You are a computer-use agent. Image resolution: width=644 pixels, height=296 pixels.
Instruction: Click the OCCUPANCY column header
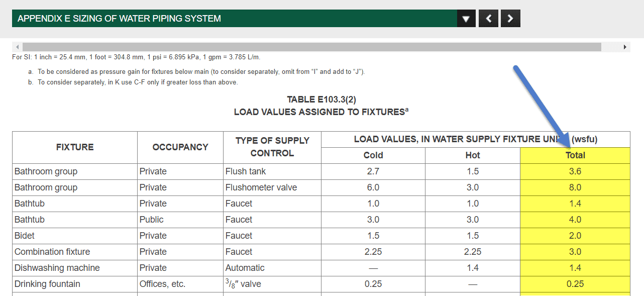click(180, 147)
